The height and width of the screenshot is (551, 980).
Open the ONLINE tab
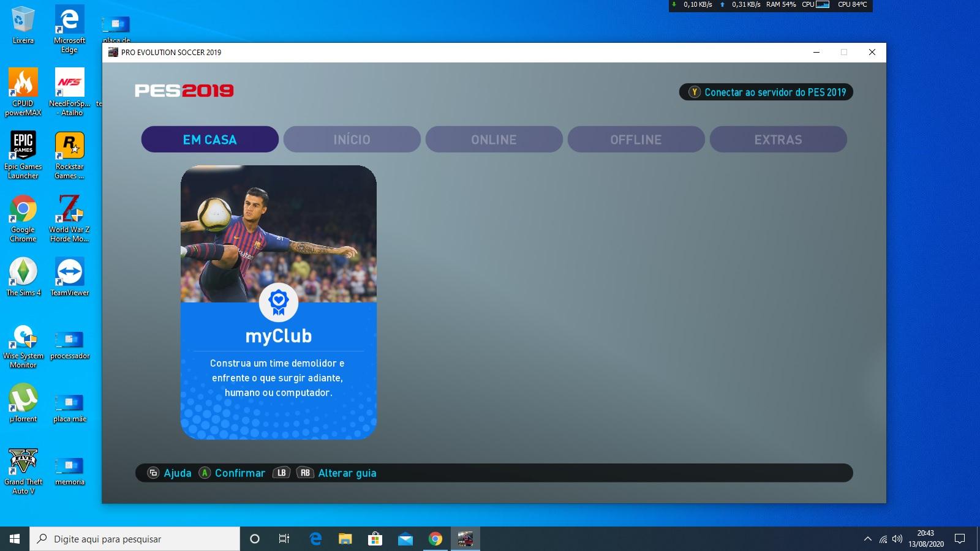(494, 140)
